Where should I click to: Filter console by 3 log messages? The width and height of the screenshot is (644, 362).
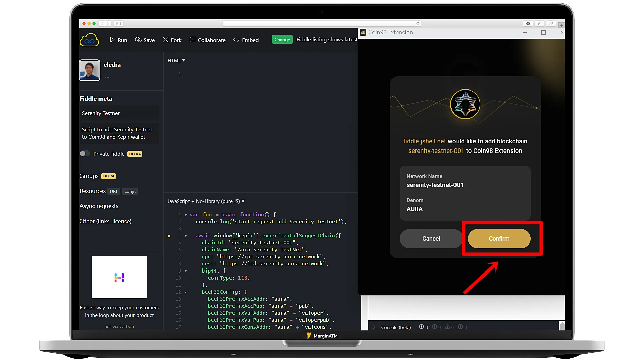click(x=423, y=327)
